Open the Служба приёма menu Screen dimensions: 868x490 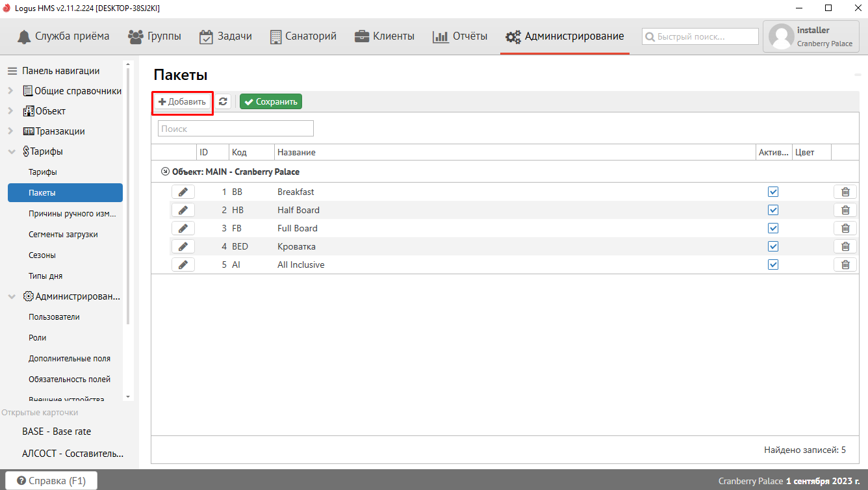(63, 36)
